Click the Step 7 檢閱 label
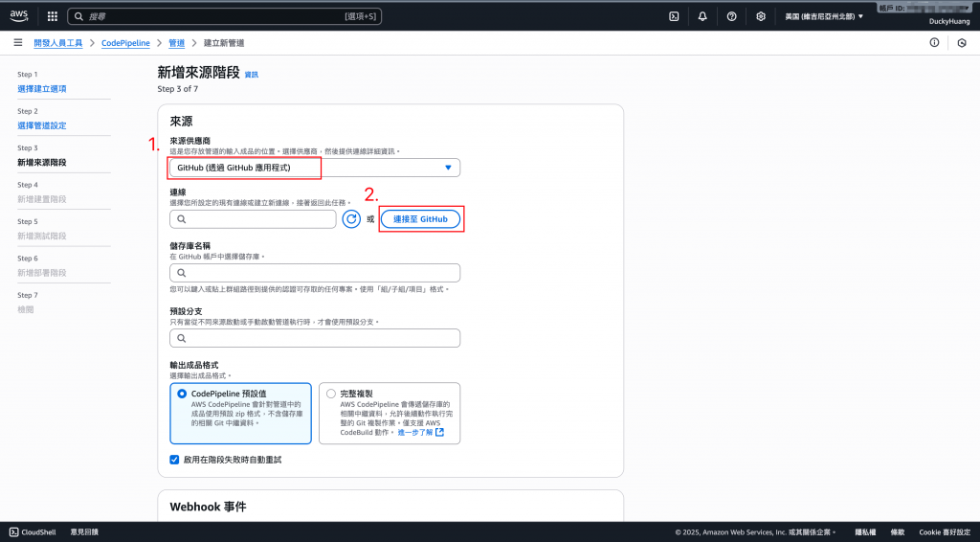 tap(26, 309)
